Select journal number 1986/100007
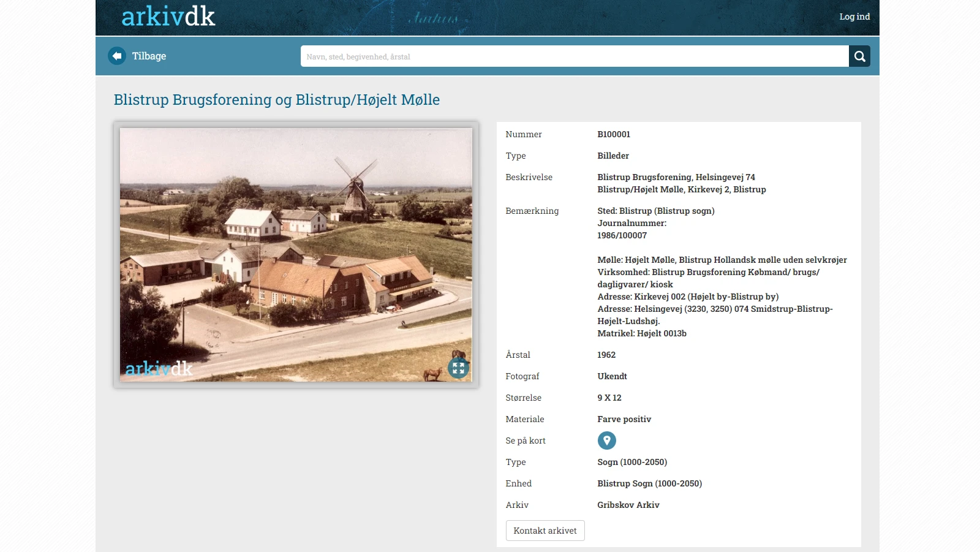This screenshot has width=980, height=552. coord(622,235)
